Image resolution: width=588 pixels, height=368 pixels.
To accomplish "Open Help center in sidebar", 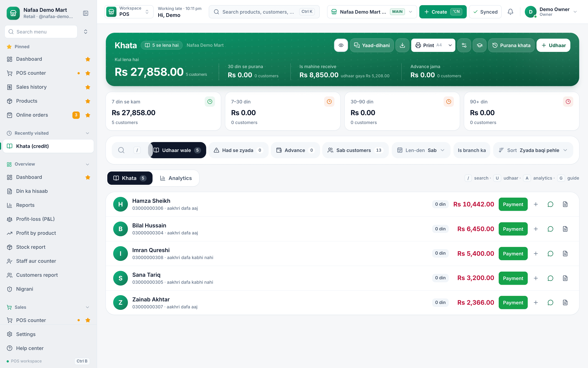I will (x=48, y=348).
